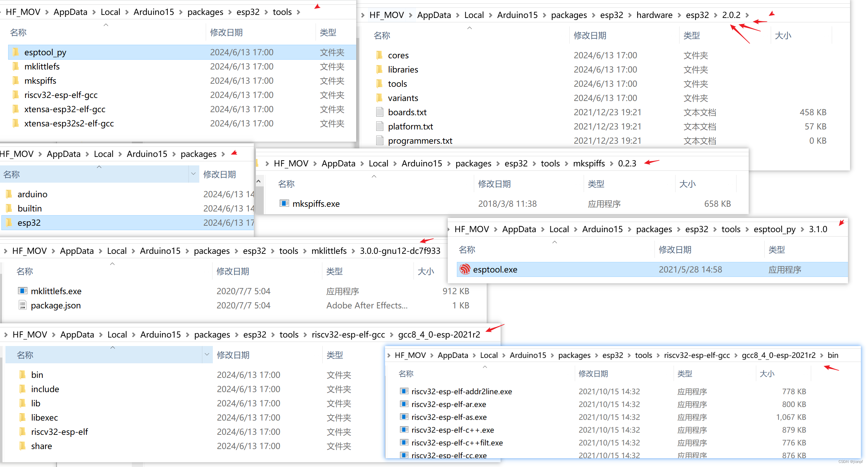Click the riscv32-esp-elf-addr2line.exe icon
Viewport: 868px width, 467px height.
pos(404,391)
